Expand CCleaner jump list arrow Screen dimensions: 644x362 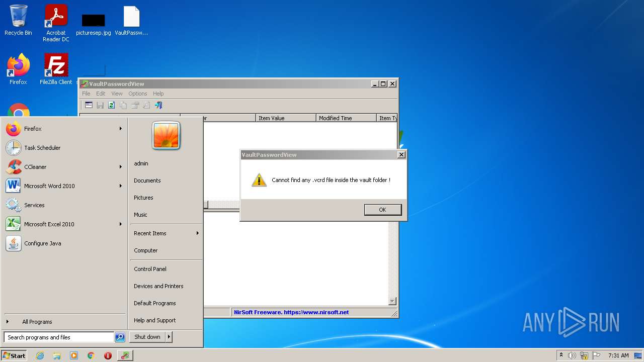[120, 167]
